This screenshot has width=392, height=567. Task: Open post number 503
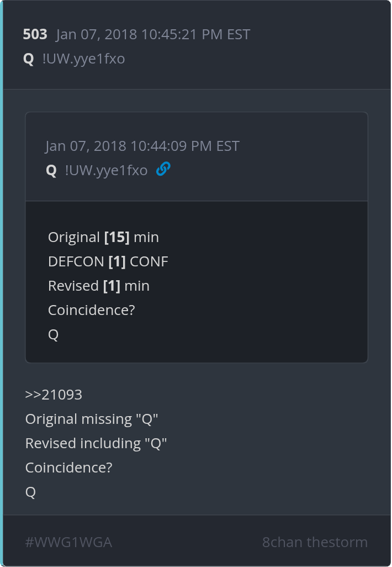[35, 34]
